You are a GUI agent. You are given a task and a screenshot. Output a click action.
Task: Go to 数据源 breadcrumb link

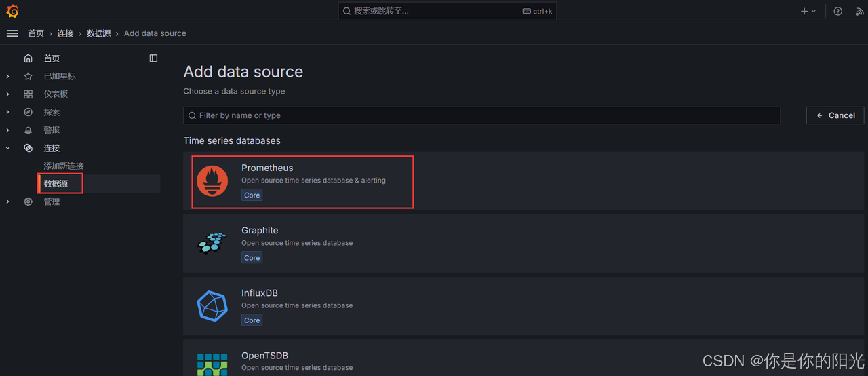tap(98, 33)
